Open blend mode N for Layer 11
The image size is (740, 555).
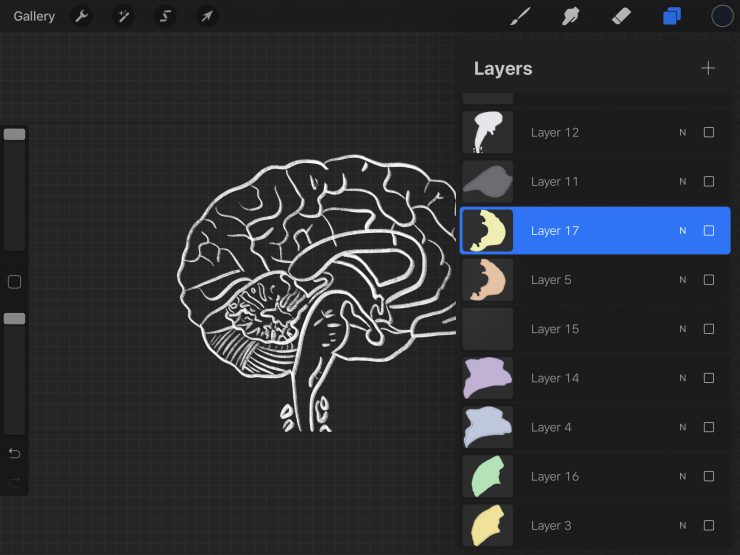683,182
